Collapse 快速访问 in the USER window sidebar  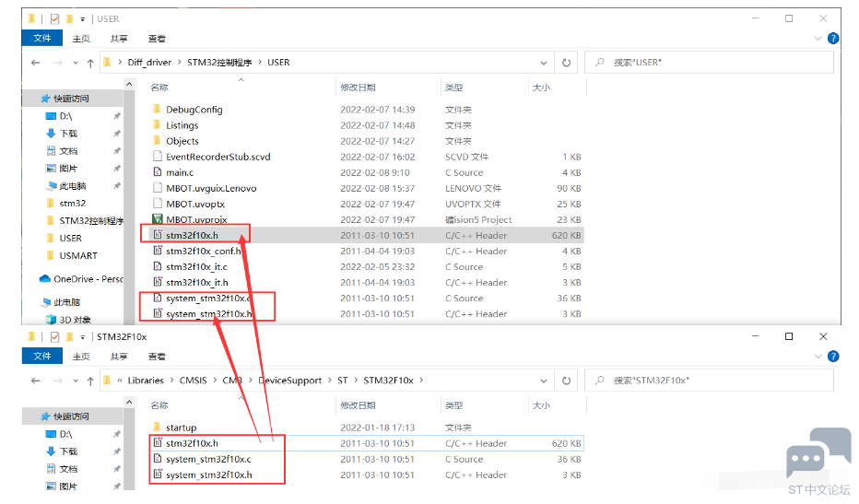click(32, 99)
